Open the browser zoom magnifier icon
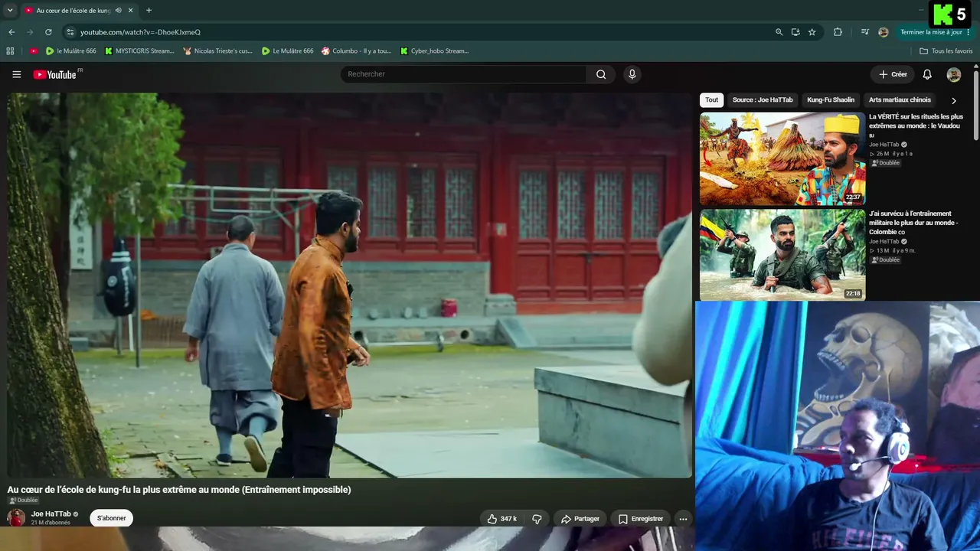 tap(779, 32)
